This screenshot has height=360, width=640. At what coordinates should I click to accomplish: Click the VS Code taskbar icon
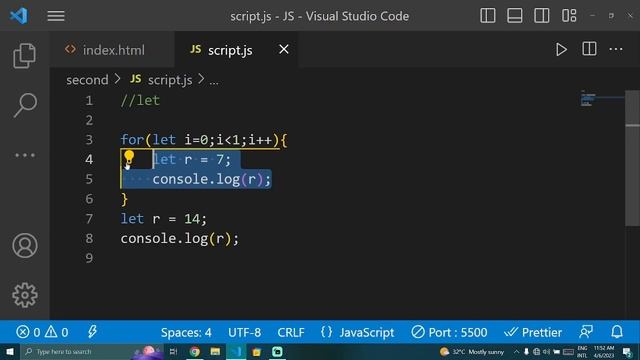pos(236,351)
